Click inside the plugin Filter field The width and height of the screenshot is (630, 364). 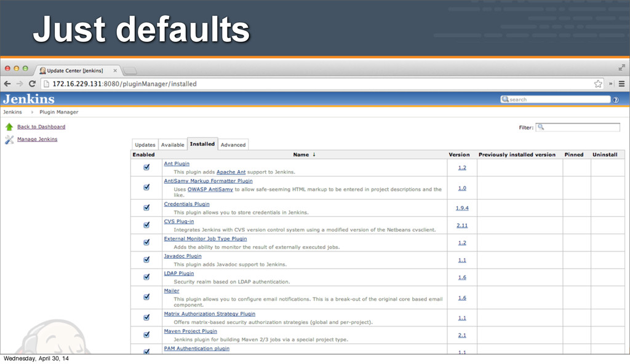point(578,127)
